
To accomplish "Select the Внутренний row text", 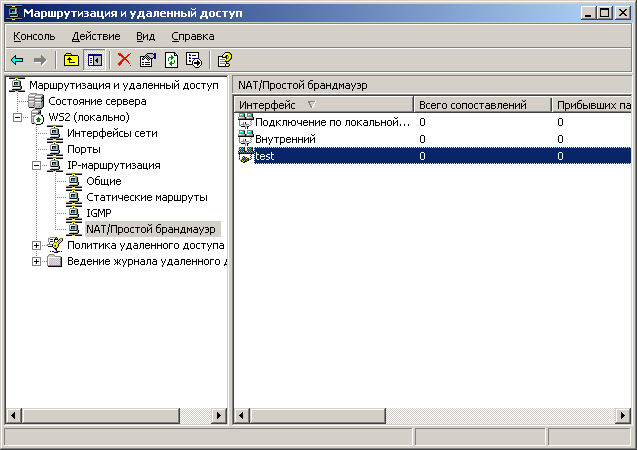I will click(285, 139).
